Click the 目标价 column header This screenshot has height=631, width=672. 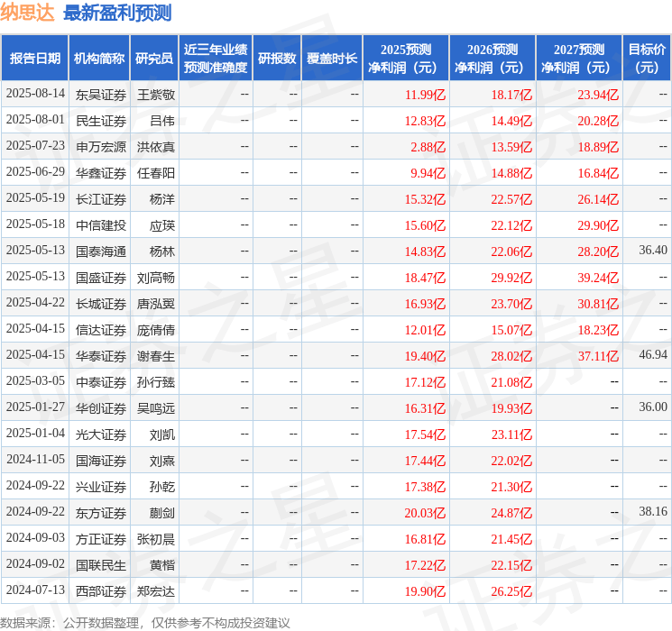646,59
